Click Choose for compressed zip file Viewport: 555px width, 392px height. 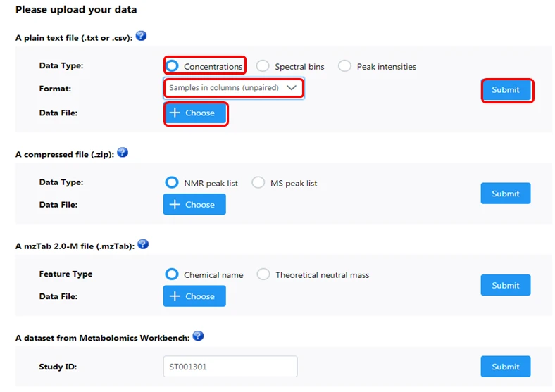(x=194, y=204)
